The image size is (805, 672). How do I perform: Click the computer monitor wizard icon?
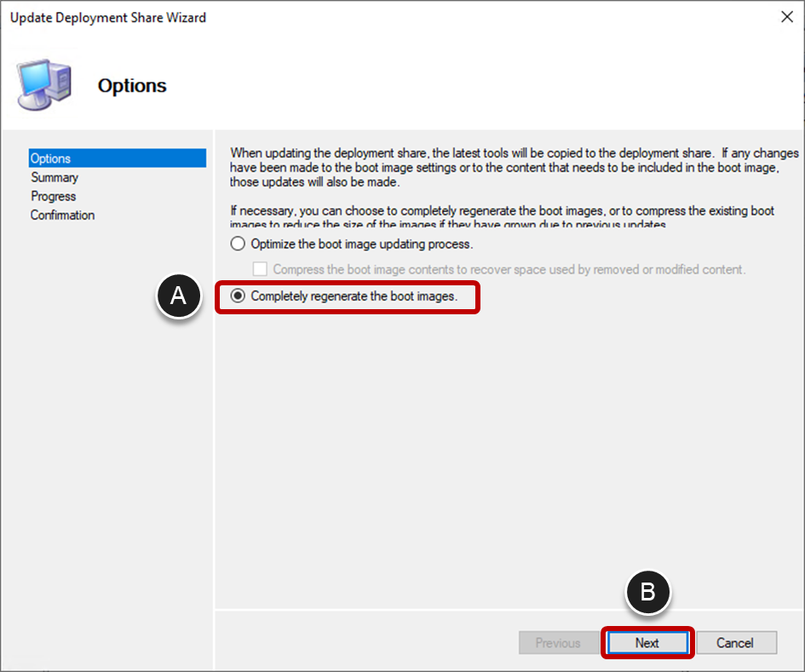[x=43, y=85]
